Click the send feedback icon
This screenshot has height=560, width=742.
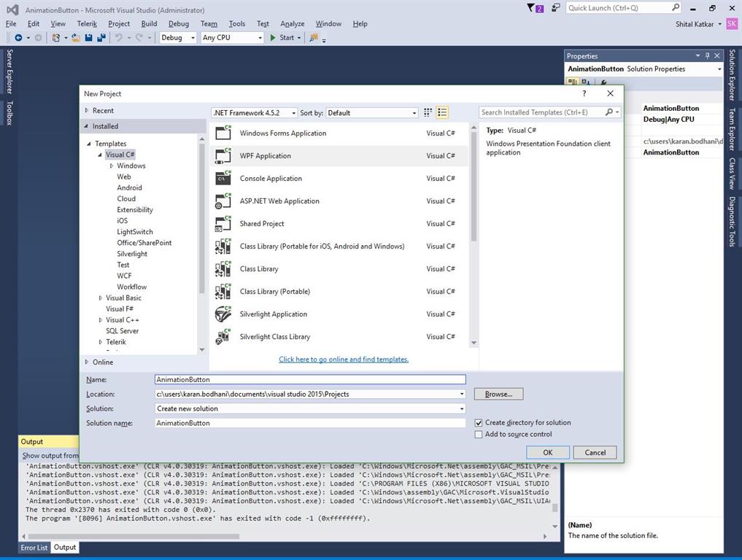pyautogui.click(x=555, y=8)
